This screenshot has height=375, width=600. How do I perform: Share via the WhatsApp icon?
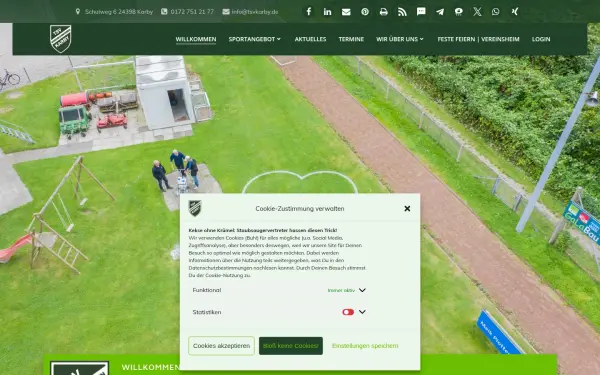(496, 11)
